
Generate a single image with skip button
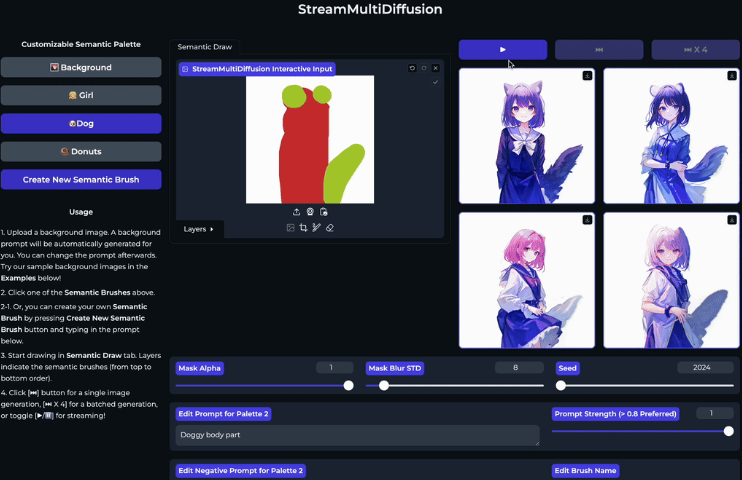coord(599,50)
